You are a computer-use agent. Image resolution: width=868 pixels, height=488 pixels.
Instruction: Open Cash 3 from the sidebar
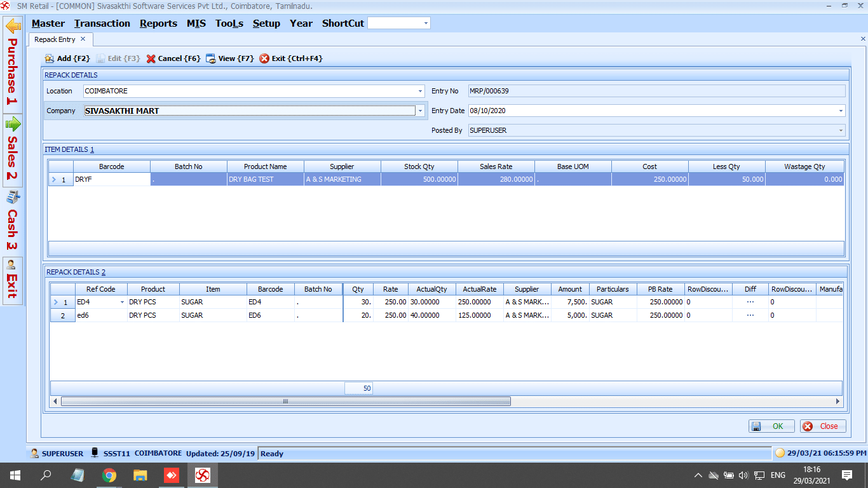[13, 197]
